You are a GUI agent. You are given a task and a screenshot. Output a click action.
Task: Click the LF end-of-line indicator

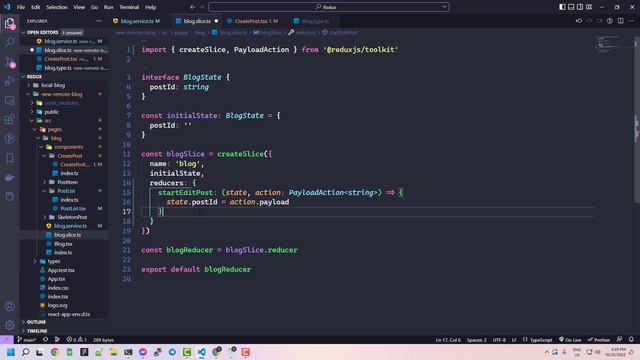tap(514, 340)
